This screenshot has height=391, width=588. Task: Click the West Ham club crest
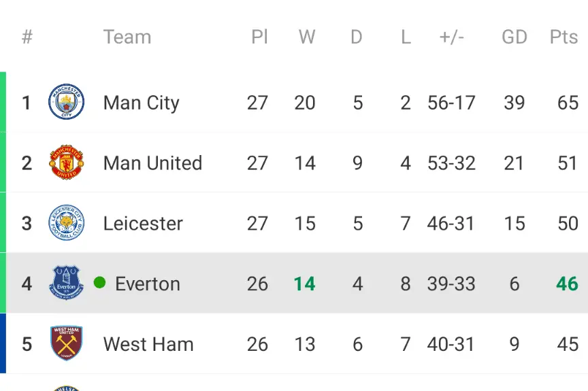[67, 343]
